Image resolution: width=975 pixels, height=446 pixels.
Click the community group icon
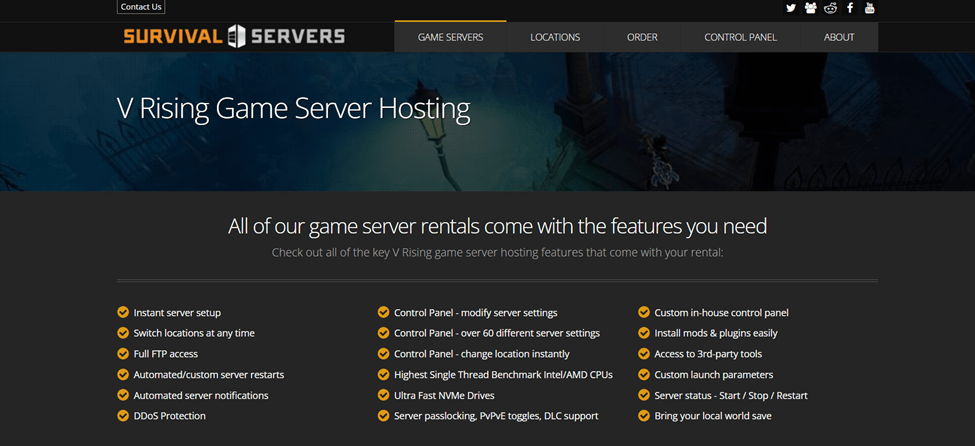tap(810, 8)
